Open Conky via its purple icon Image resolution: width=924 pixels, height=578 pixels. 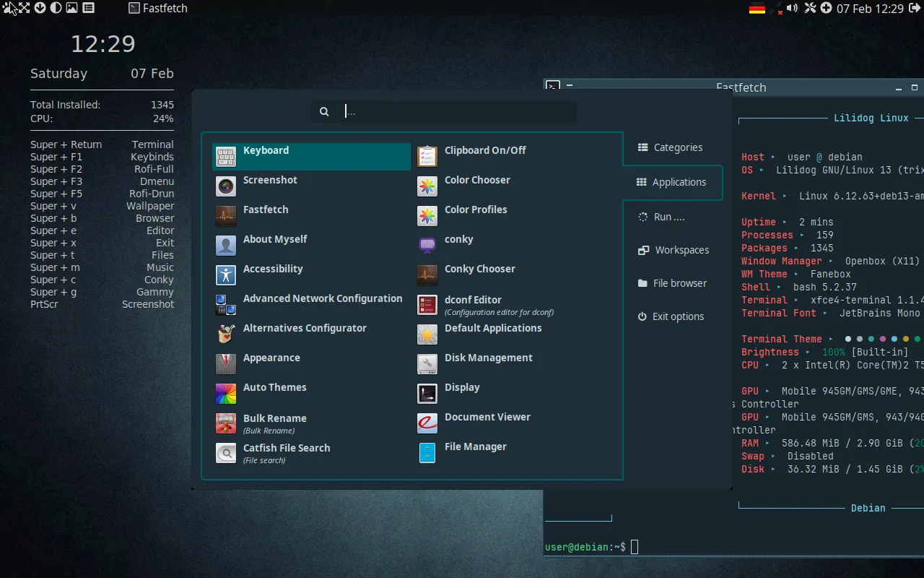[x=427, y=245]
